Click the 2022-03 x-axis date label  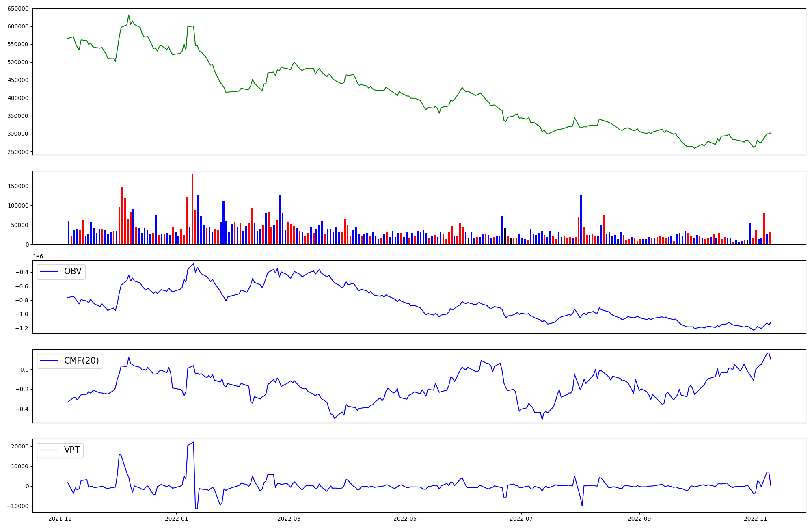(289, 519)
